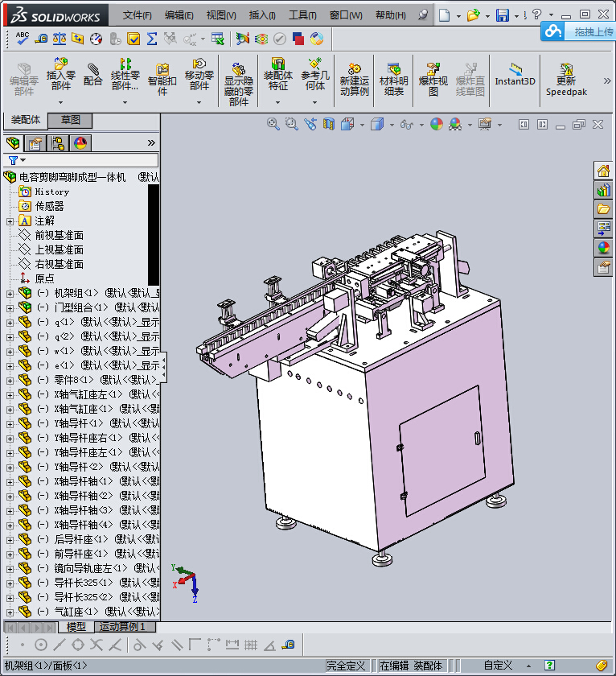
Task: Open Linear Component Pattern tool
Action: coord(125,74)
